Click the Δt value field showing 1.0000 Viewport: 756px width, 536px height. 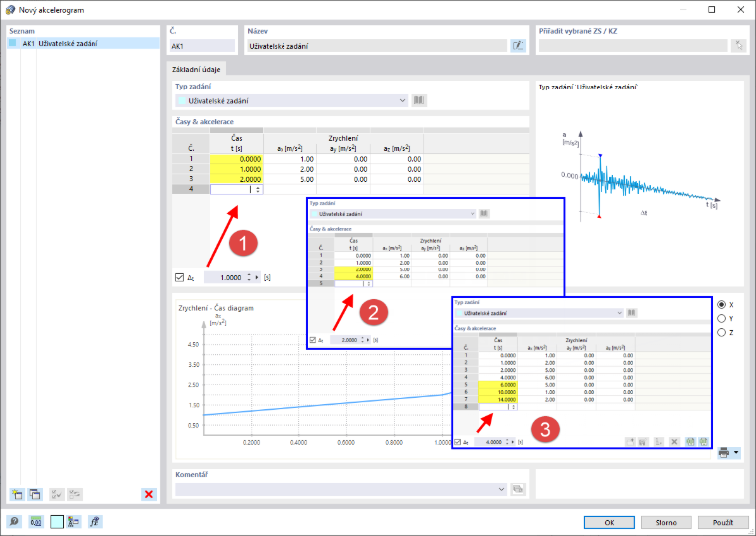(225, 277)
